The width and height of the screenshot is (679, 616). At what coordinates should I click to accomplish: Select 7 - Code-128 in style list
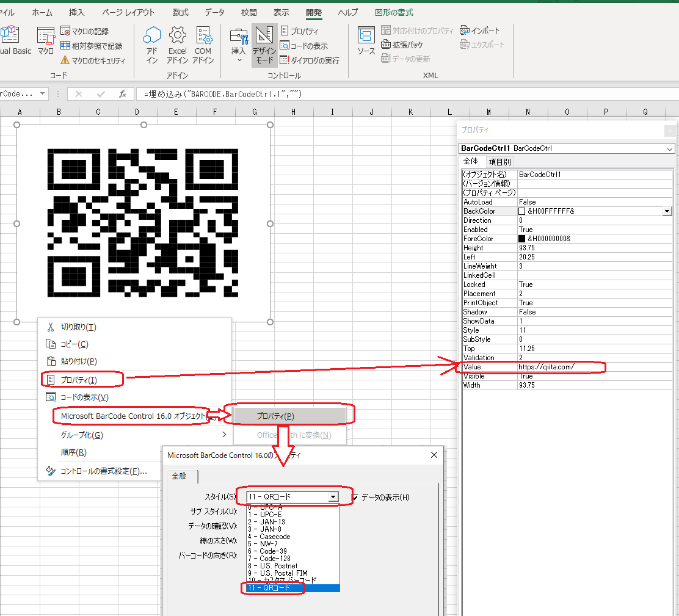(x=293, y=559)
